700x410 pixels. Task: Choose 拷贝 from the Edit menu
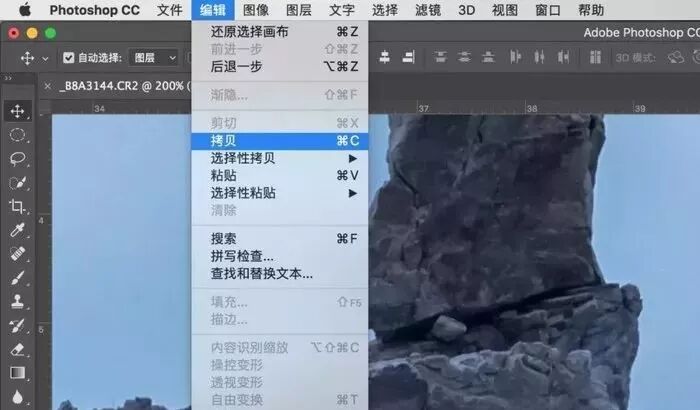click(279, 141)
